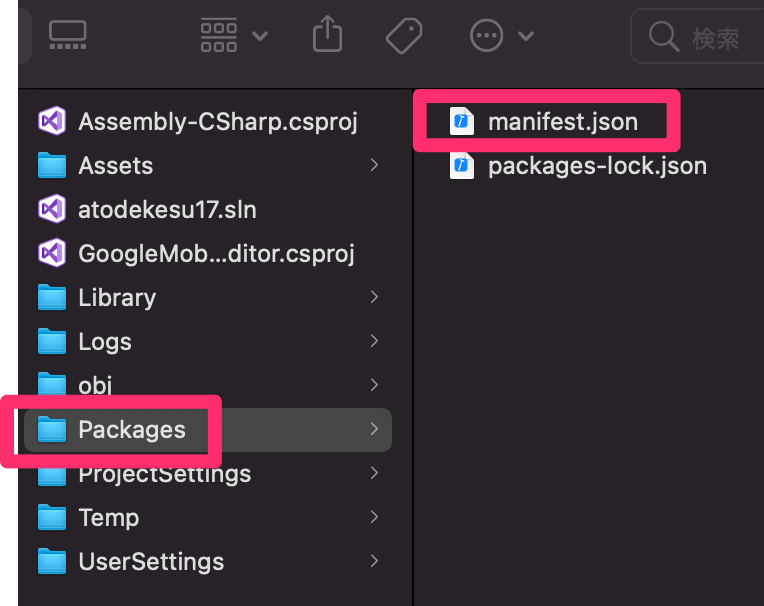Expand the Library folder chevron

(374, 297)
